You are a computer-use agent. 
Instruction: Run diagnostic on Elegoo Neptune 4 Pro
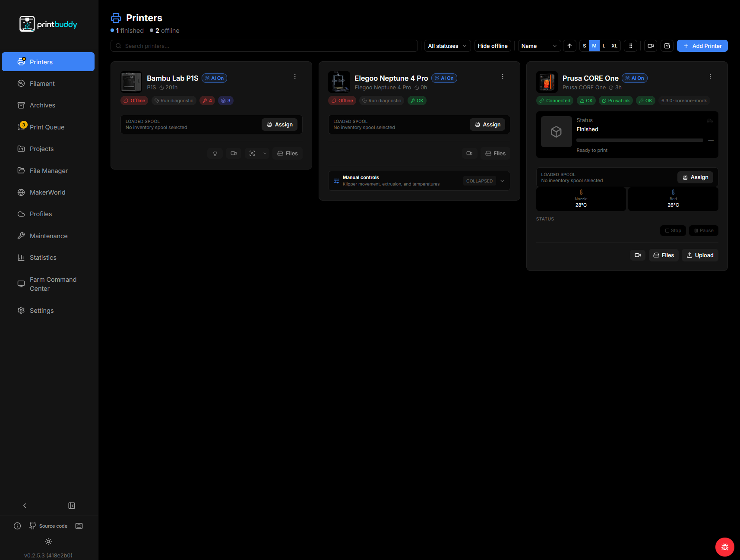tap(382, 101)
